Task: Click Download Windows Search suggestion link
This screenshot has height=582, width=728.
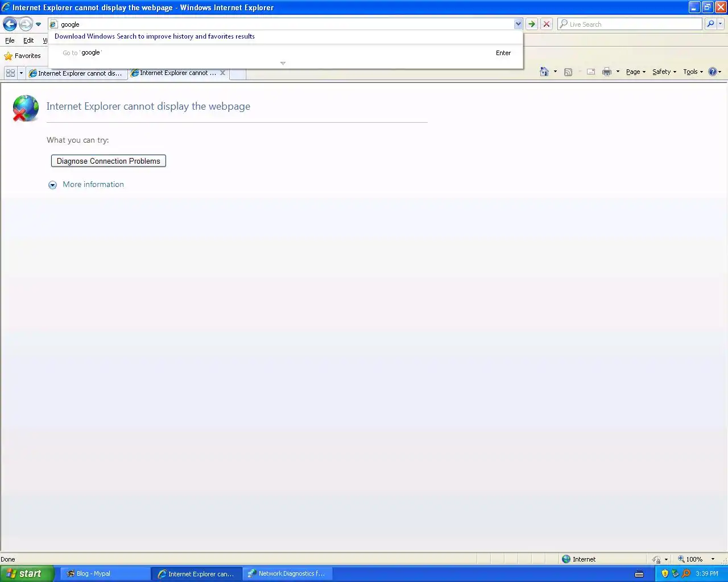Action: tap(155, 36)
